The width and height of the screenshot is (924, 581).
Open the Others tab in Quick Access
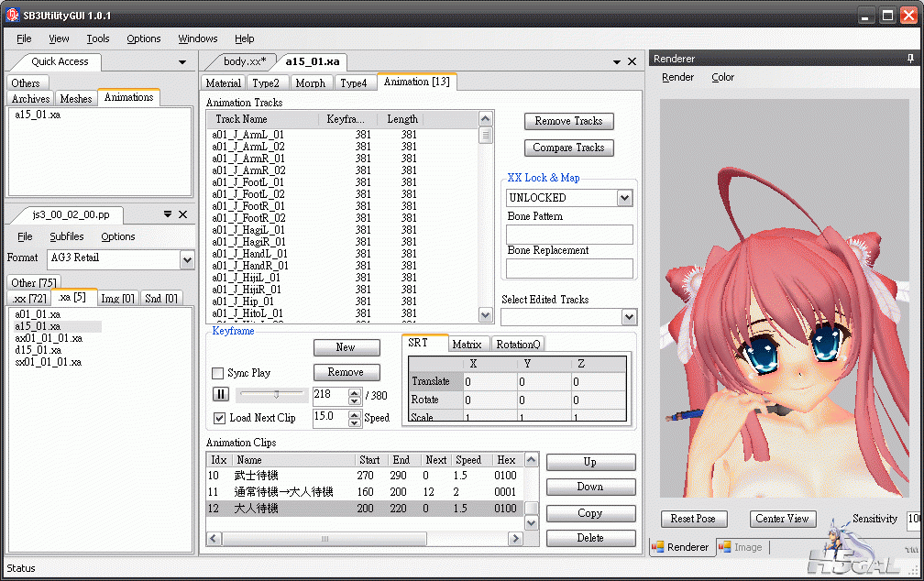click(26, 83)
